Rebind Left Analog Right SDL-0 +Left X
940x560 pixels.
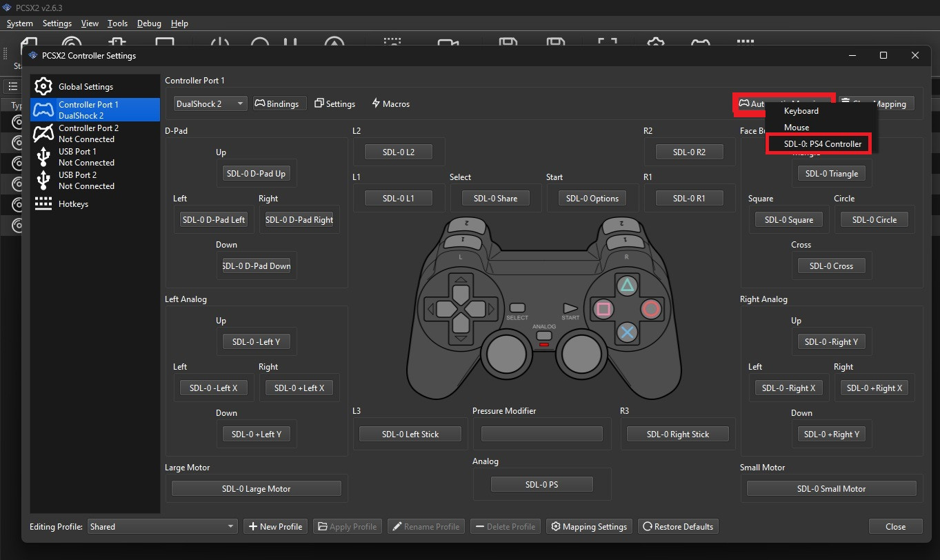pos(299,388)
